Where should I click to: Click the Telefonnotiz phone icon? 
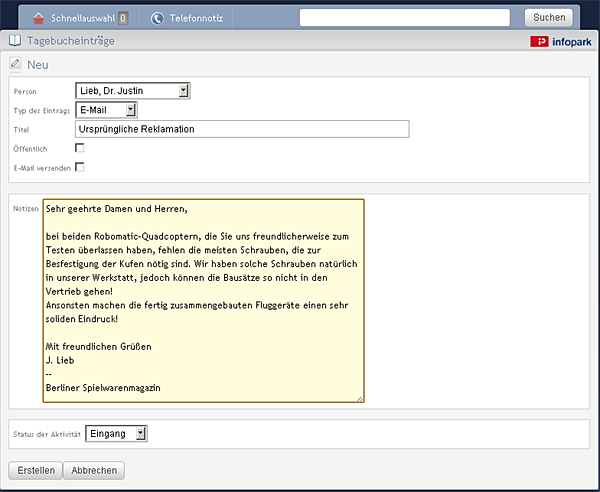(157, 18)
